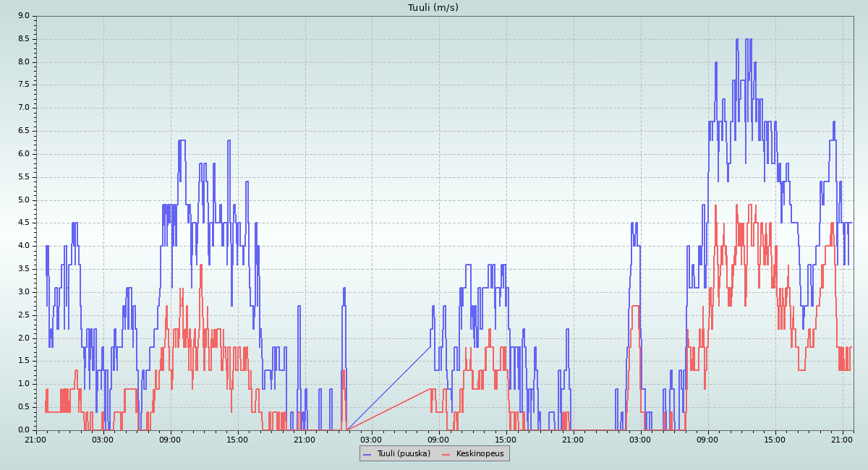Pick the 7.5 y-axis tick label
Screen dimensions: 868x470
(x=23, y=85)
